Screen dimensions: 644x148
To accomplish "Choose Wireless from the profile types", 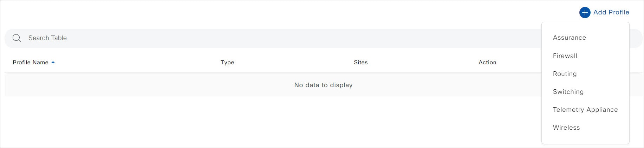I will click(566, 128).
